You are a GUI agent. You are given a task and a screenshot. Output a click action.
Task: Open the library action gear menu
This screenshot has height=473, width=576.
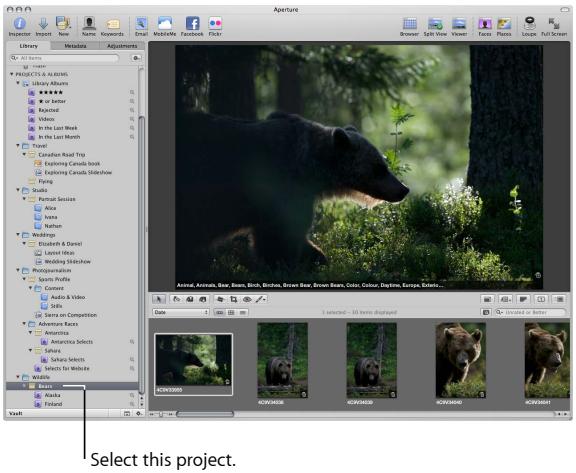136,58
